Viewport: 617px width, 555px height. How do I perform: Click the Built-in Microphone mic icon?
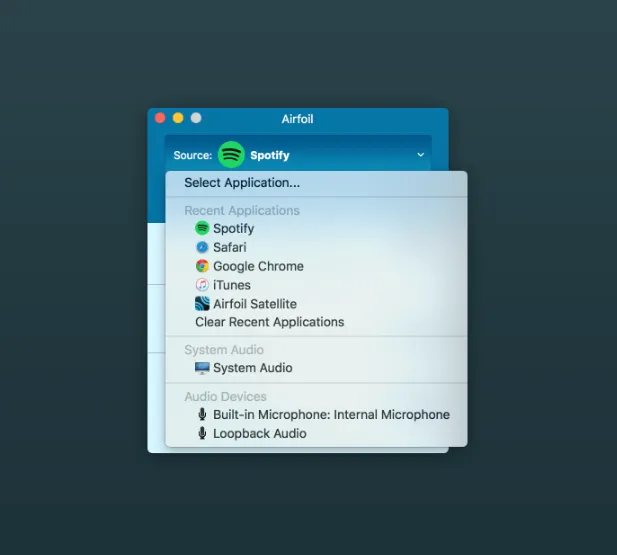[x=202, y=414]
